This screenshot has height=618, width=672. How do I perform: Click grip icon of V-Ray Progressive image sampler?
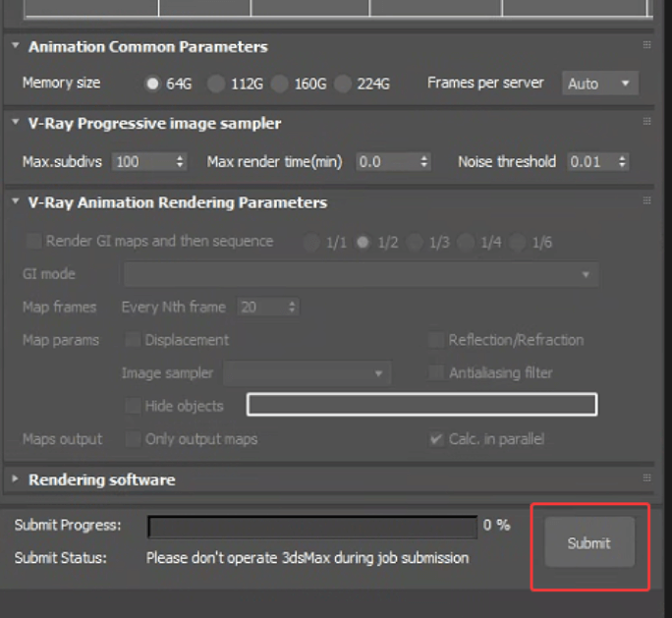click(647, 122)
